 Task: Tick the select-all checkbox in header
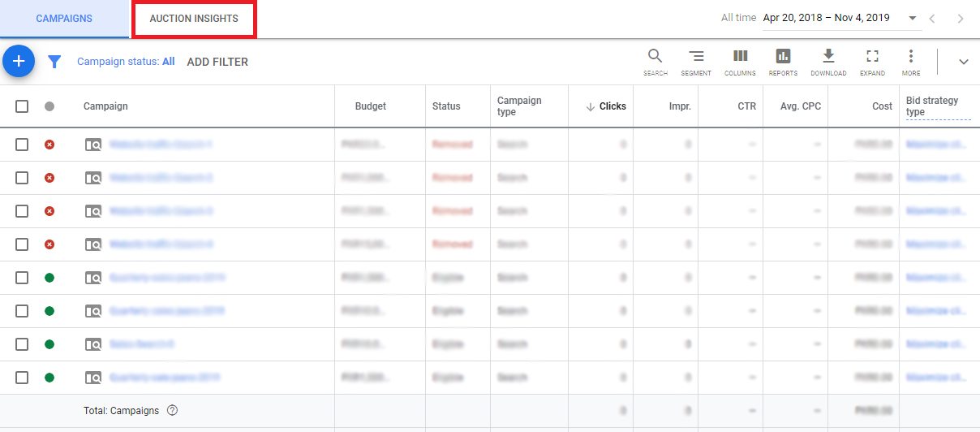point(22,106)
